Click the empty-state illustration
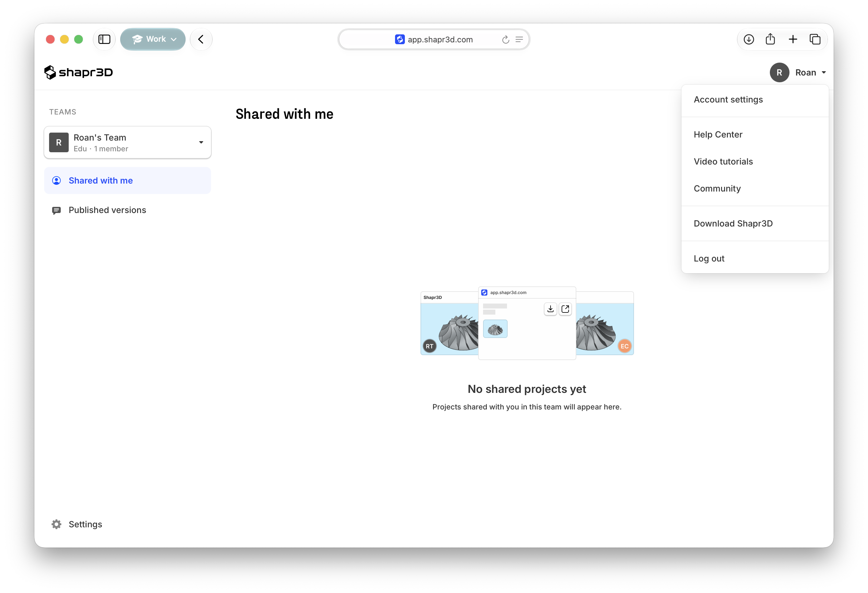868x593 pixels. (x=527, y=323)
